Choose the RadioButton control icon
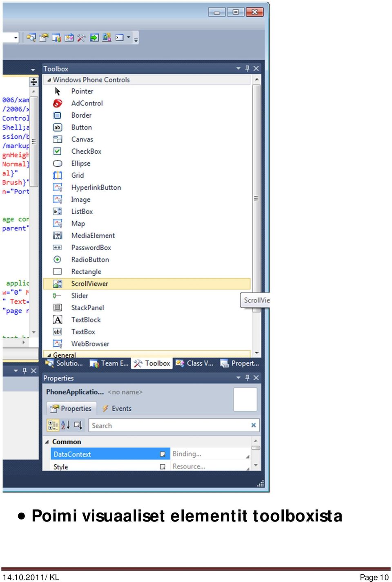 (x=58, y=260)
